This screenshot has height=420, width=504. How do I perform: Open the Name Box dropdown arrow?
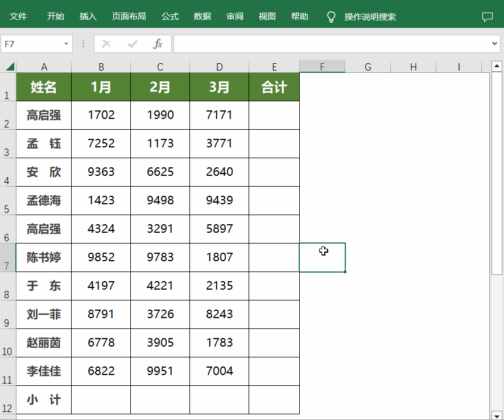point(67,44)
